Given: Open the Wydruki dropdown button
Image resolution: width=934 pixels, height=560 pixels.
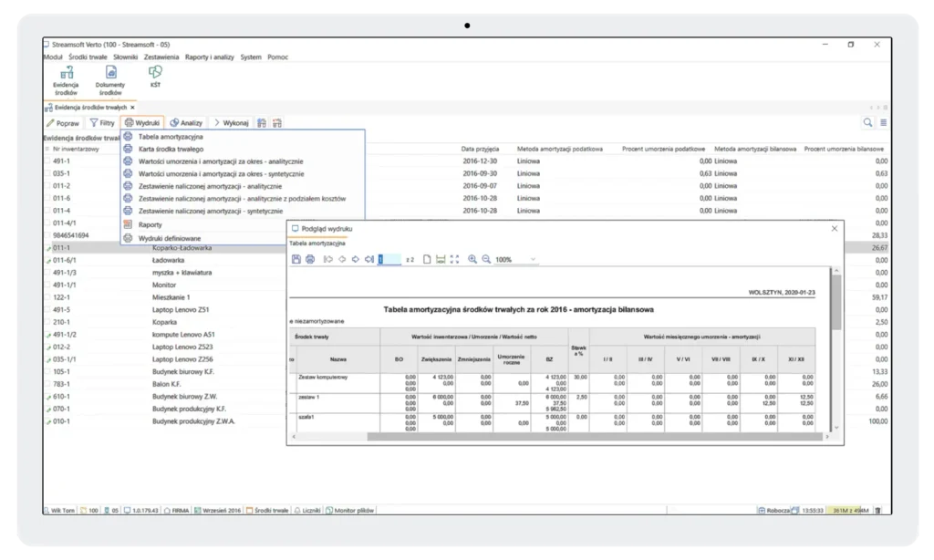Looking at the screenshot, I should point(142,122).
